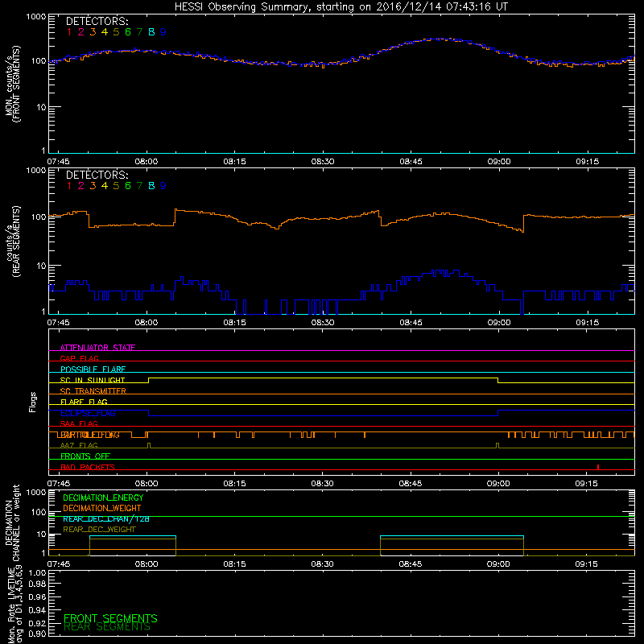The height and width of the screenshot is (644, 644).
Task: Click the BAD PACKETS flag label
Action: (88, 467)
